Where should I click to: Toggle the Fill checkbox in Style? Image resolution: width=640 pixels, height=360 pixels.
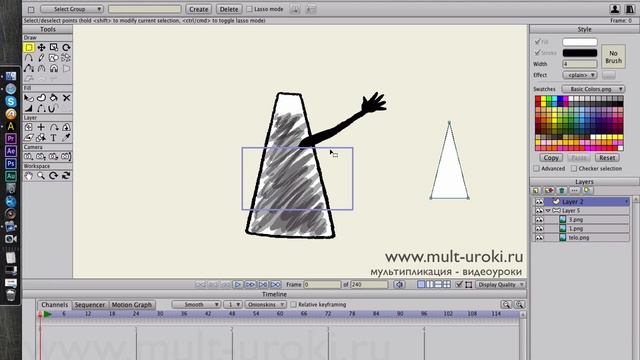[x=538, y=42]
